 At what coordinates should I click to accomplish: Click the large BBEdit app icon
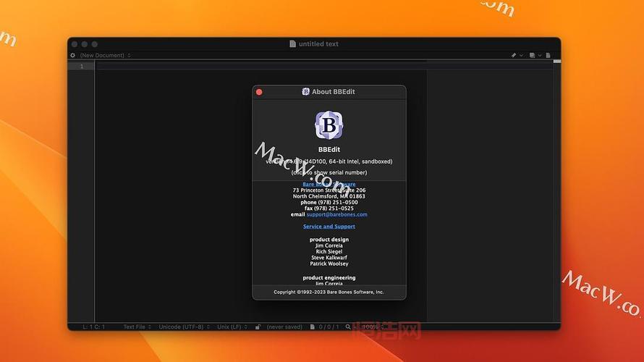click(329, 125)
